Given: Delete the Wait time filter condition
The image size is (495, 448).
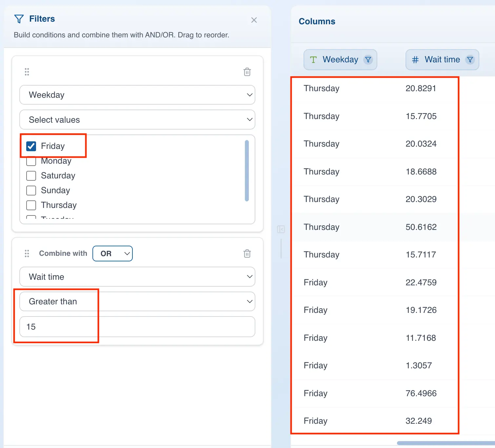Looking at the screenshot, I should tap(247, 254).
